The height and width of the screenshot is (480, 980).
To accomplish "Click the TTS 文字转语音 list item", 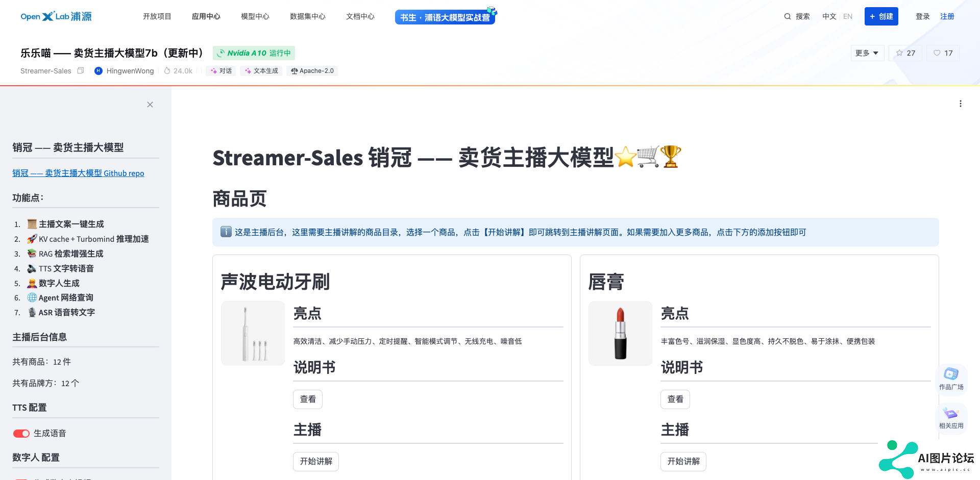I will pos(60,268).
